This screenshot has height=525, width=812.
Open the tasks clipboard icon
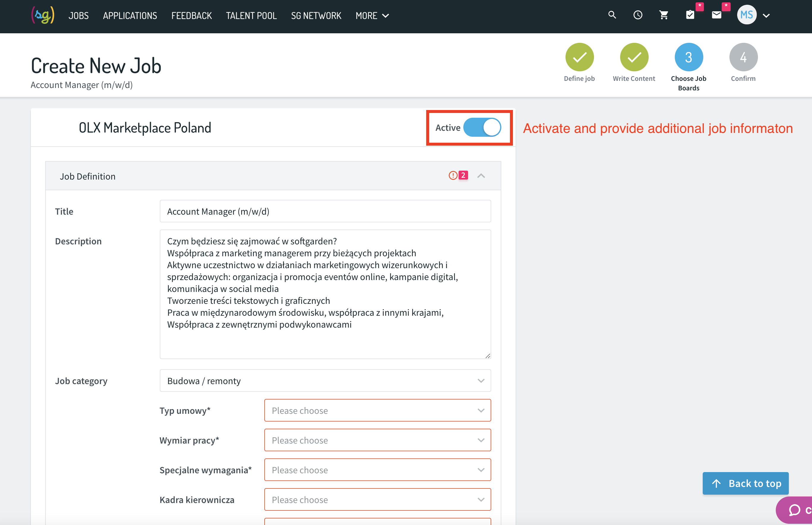coord(690,15)
